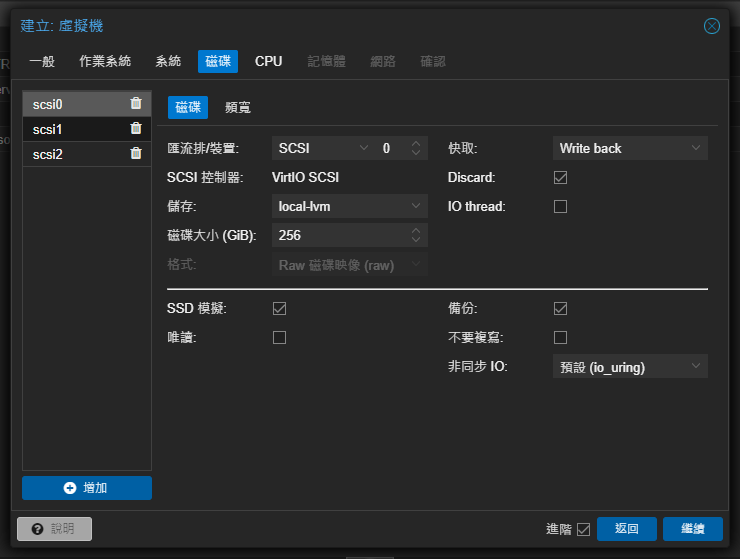This screenshot has height=559, width=740.
Task: Switch to the CPU tab
Action: pos(268,61)
